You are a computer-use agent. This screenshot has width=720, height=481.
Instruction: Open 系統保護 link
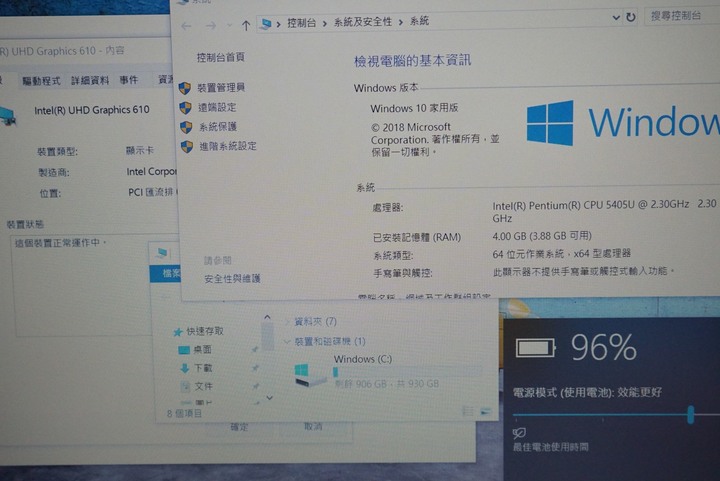(218, 126)
